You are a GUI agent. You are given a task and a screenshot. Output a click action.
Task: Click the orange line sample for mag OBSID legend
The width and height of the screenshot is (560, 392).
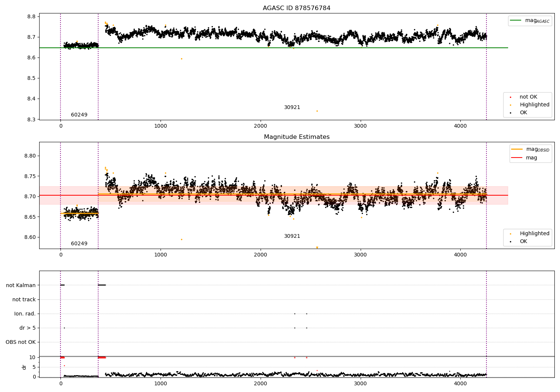[x=517, y=149]
